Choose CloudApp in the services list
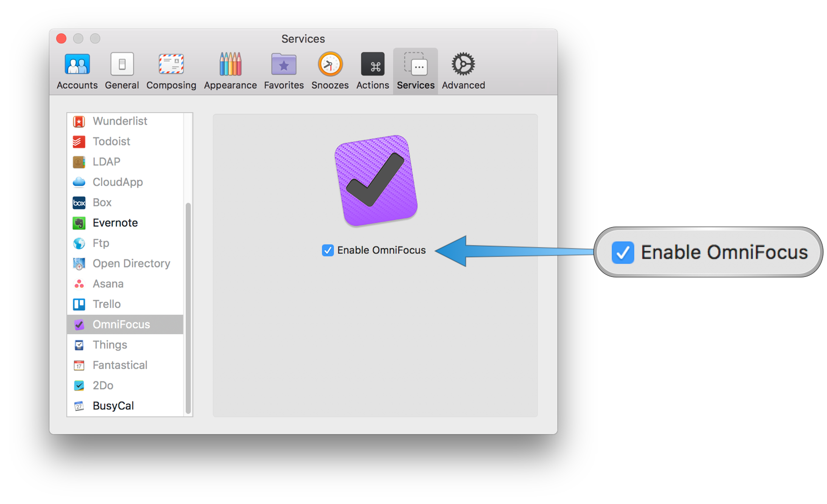827x504 pixels. point(125,182)
